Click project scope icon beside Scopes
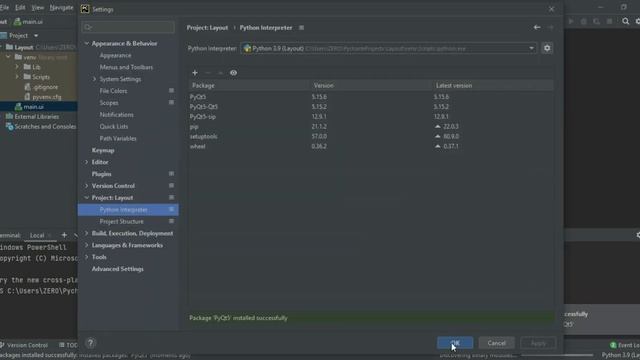Image resolution: width=640 pixels, height=360 pixels. pyautogui.click(x=171, y=102)
